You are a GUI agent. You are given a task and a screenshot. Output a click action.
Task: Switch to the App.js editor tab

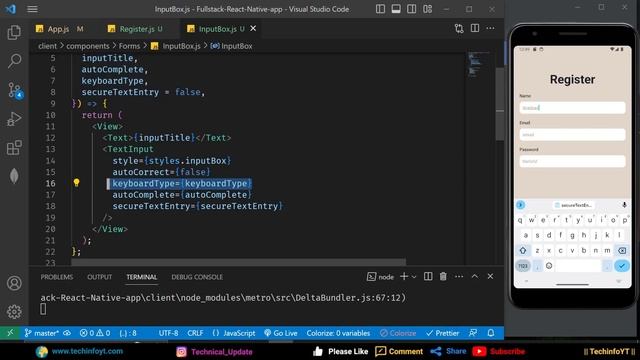tap(59, 29)
